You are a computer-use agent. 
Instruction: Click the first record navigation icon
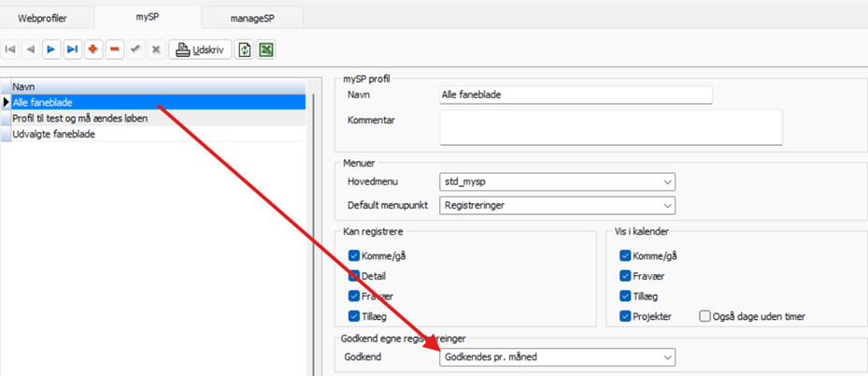click(x=10, y=50)
